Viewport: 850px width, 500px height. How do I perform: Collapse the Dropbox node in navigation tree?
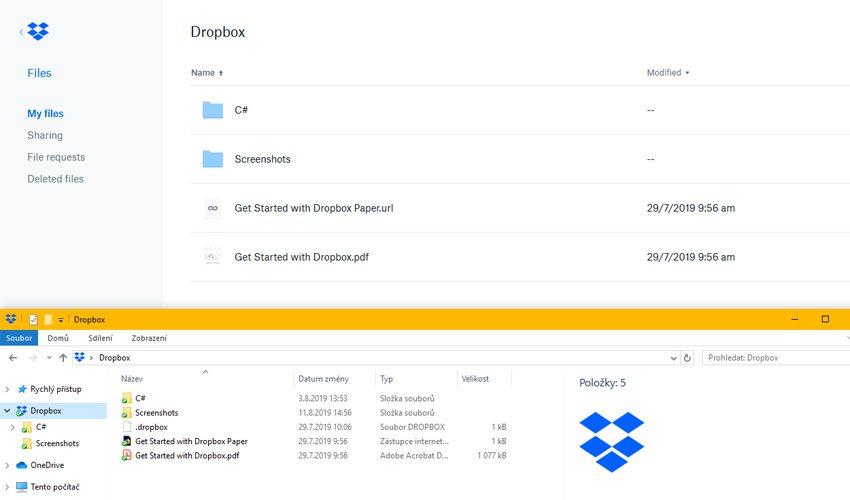[9, 411]
